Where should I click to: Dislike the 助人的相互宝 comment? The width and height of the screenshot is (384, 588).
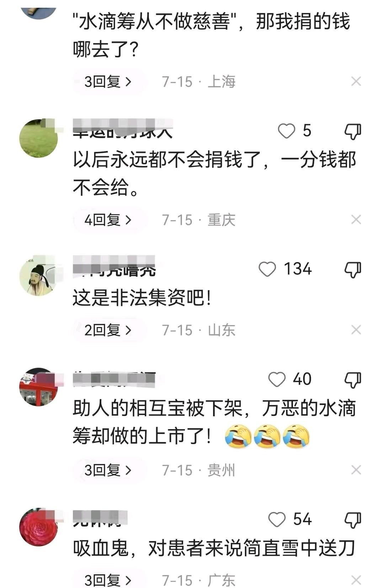(x=353, y=380)
